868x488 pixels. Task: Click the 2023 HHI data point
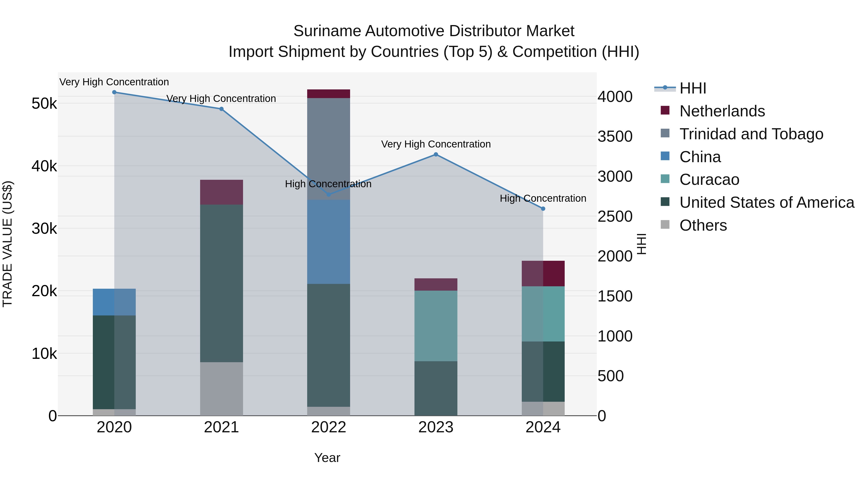436,154
